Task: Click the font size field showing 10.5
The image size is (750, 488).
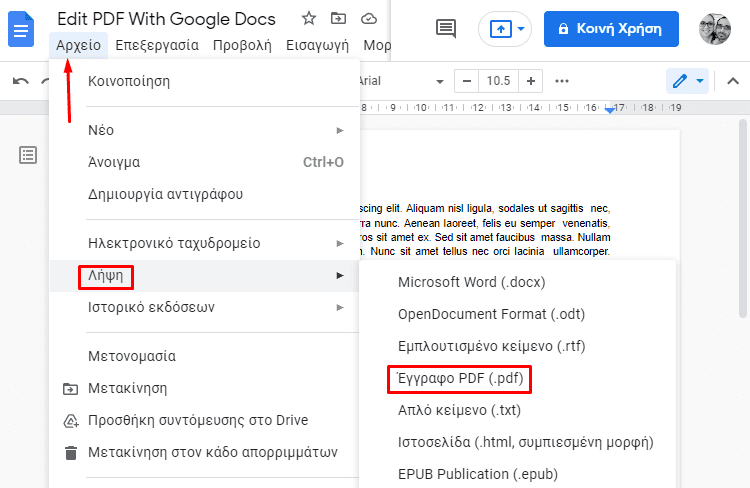Action: tap(498, 81)
